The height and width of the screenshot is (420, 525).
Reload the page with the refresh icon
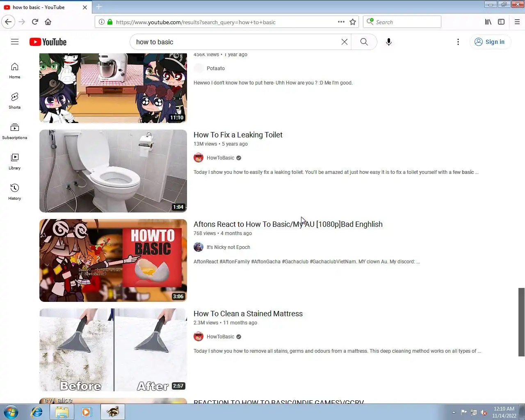pos(35,22)
